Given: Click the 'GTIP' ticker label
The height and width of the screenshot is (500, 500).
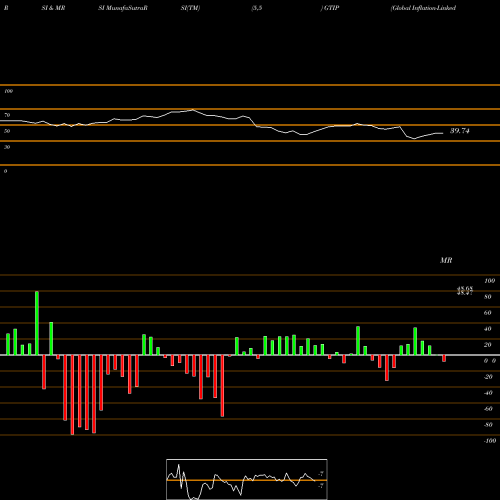Looking at the screenshot, I should click(x=331, y=8).
